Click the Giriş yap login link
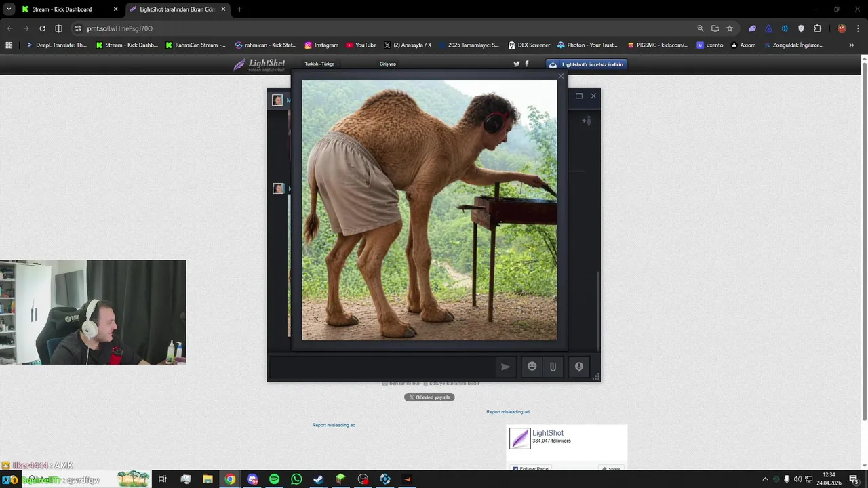Viewport: 868px width, 488px height. 388,64
